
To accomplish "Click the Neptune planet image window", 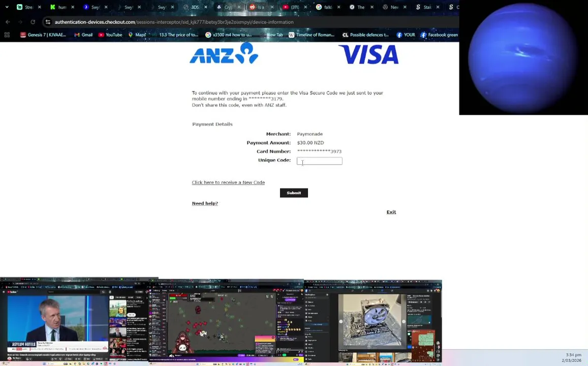I will pyautogui.click(x=523, y=57).
